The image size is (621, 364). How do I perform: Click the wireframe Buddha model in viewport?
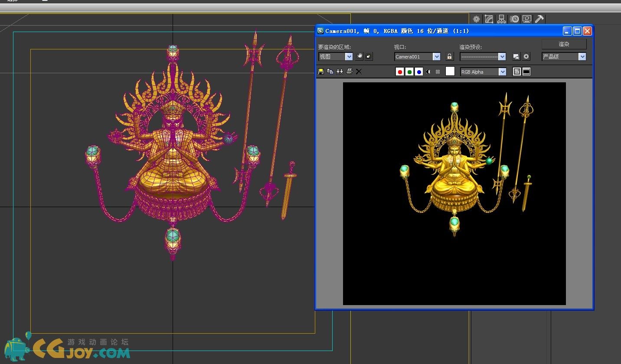click(x=173, y=152)
